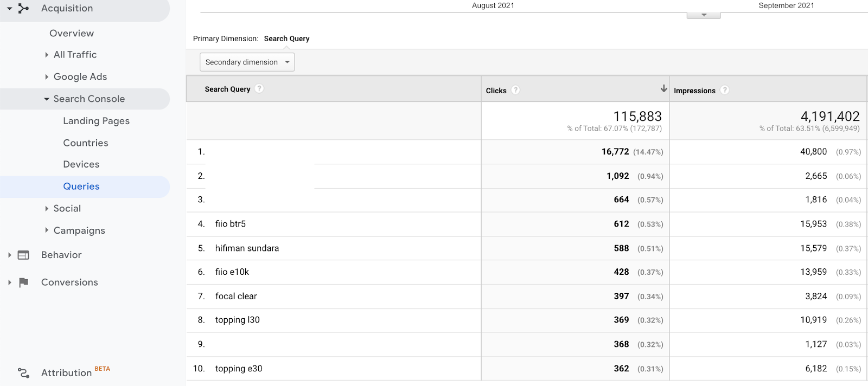Click clicks value 612
Viewport: 868px width, 386px height.
point(622,224)
